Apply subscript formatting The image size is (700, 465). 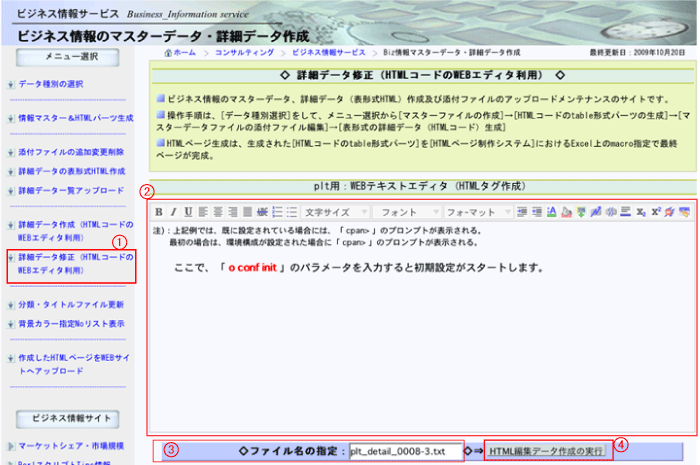[x=641, y=212]
